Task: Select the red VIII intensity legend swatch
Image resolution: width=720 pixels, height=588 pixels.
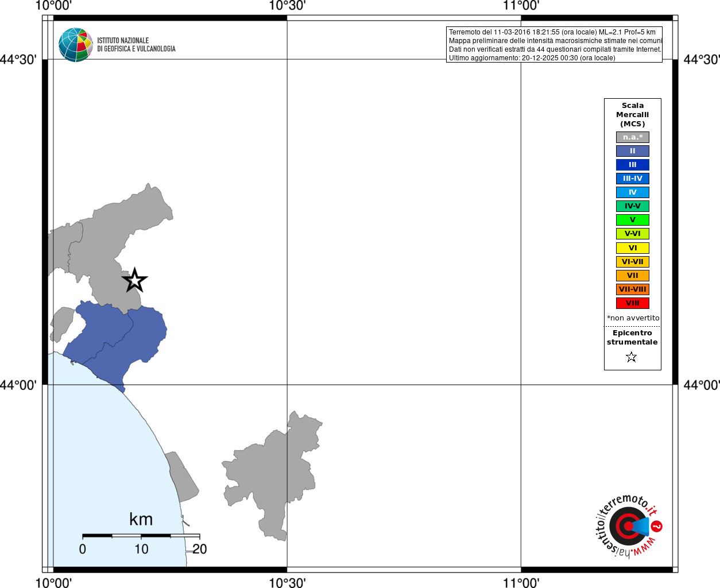Action: coord(633,303)
